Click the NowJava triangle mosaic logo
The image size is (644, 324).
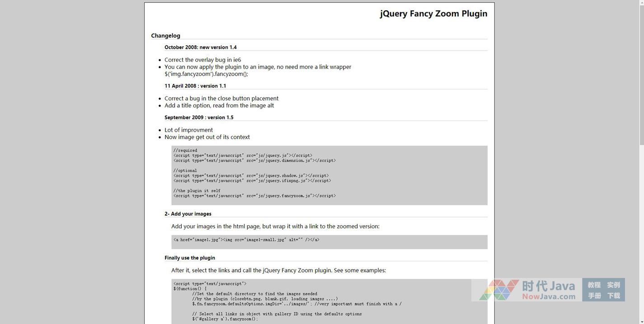[498, 290]
